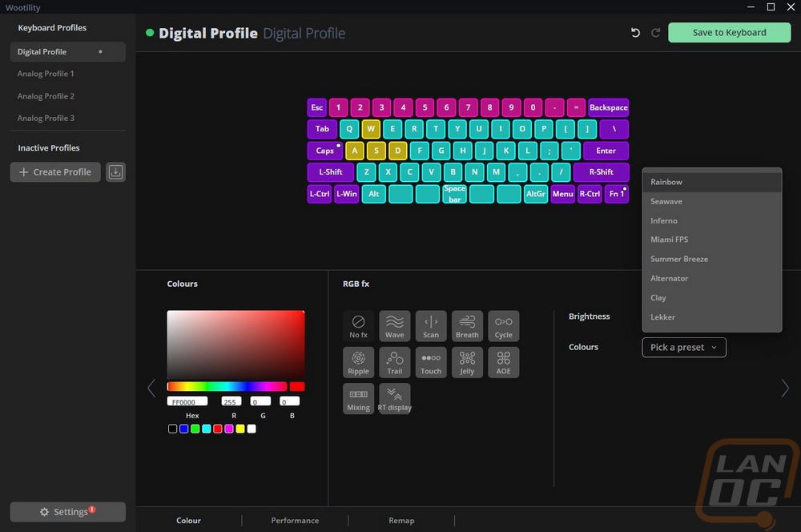Open the Remap tab
801x532 pixels.
tap(401, 520)
